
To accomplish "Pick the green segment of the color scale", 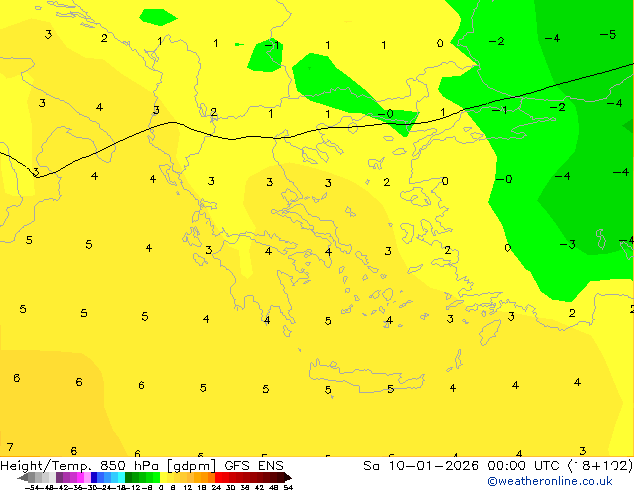I will point(142,478).
